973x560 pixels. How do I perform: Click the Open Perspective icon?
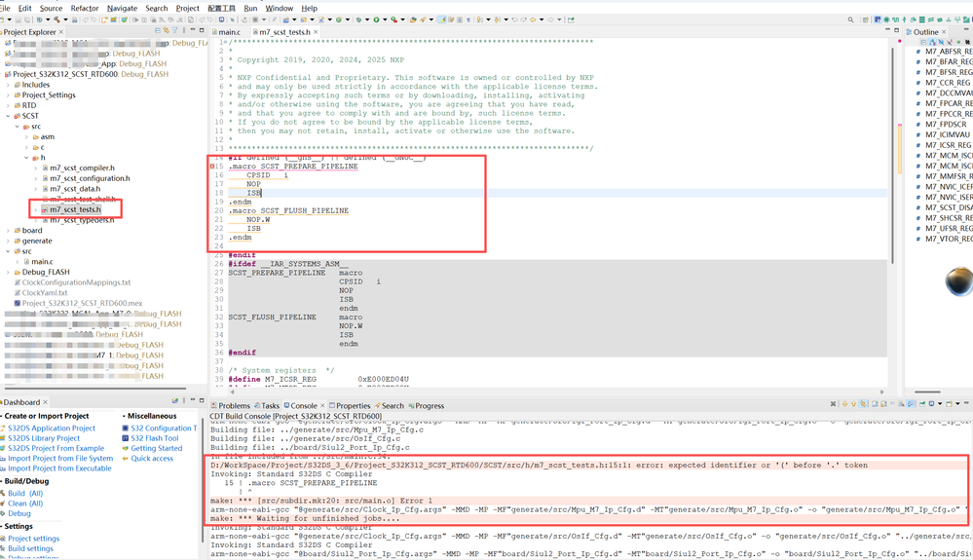pos(866,19)
